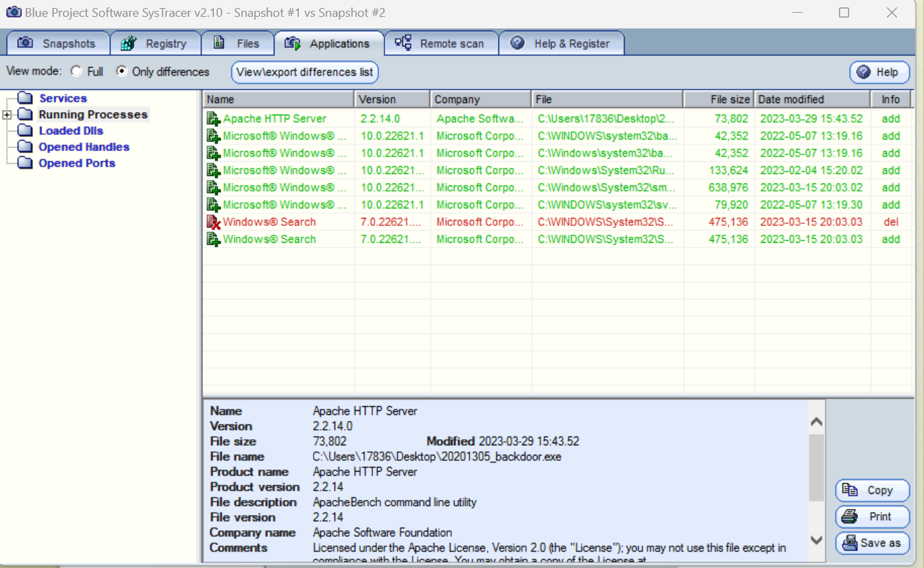Click the 2023-02-04 15:20.02 date cell
The width and height of the screenshot is (924, 568).
[x=811, y=171]
